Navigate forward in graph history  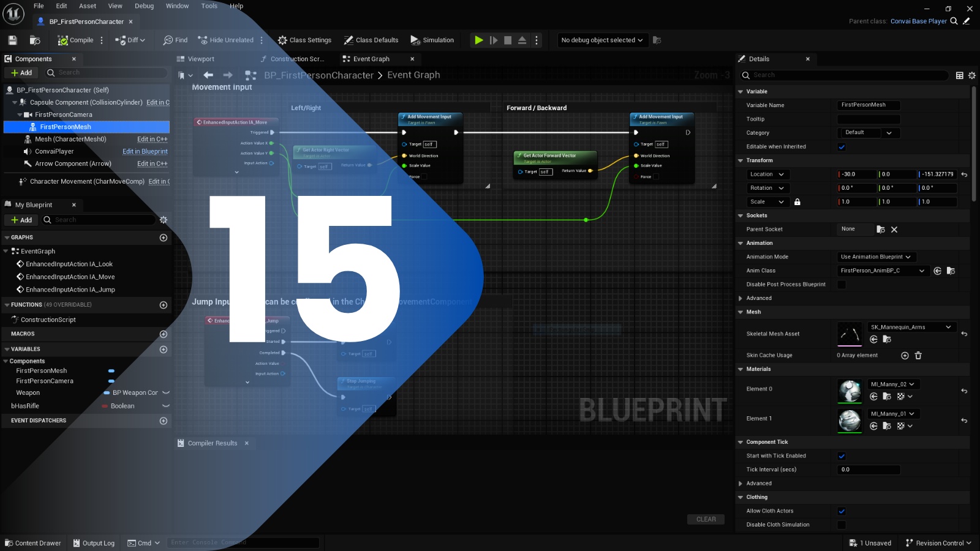tap(228, 75)
